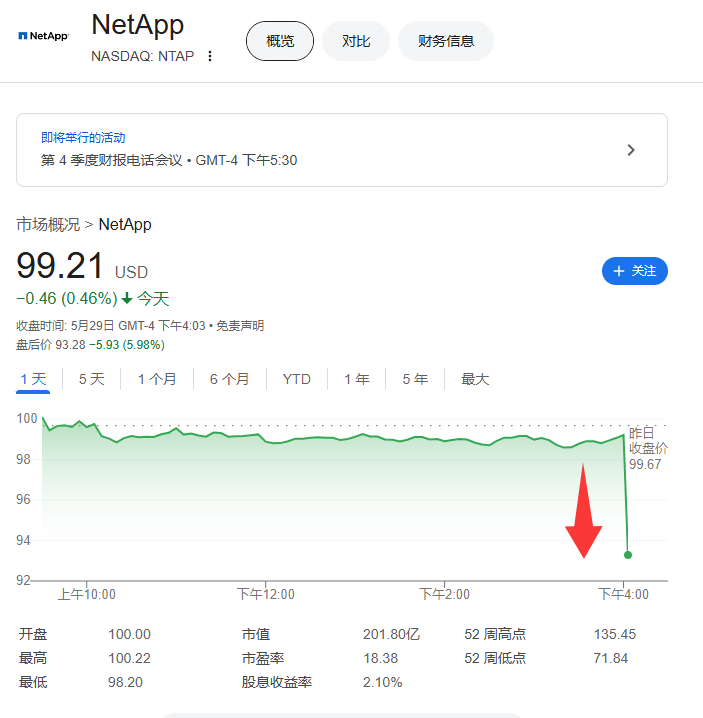Switch chart to 1 个月 range
Viewport: 703px width, 718px height.
(x=157, y=379)
